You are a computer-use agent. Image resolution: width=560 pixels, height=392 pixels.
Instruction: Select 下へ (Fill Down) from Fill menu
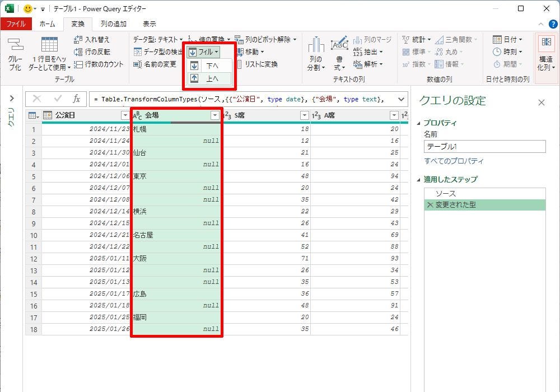point(212,66)
